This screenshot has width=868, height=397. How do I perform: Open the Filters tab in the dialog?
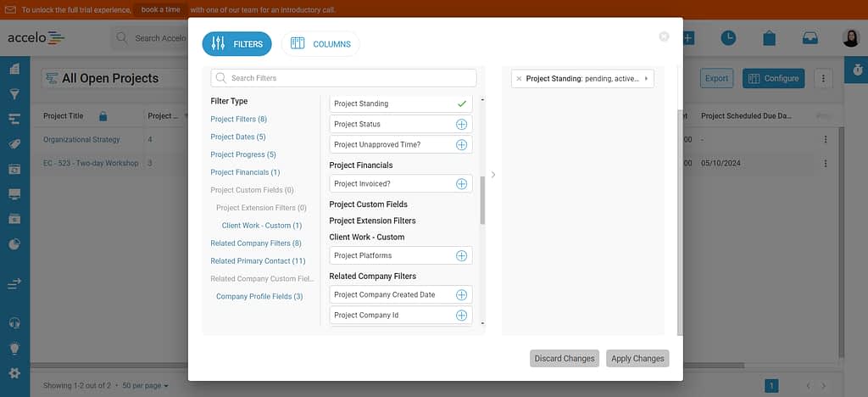click(237, 44)
